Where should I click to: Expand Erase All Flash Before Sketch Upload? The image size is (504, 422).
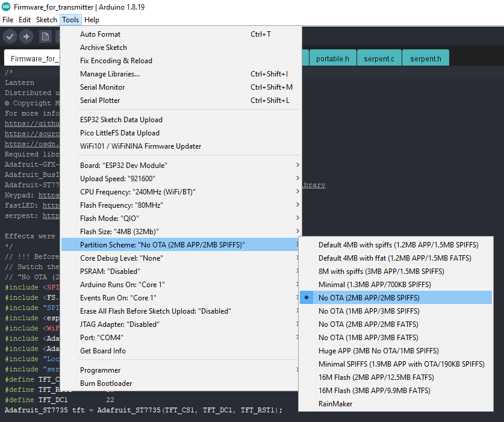point(181,311)
